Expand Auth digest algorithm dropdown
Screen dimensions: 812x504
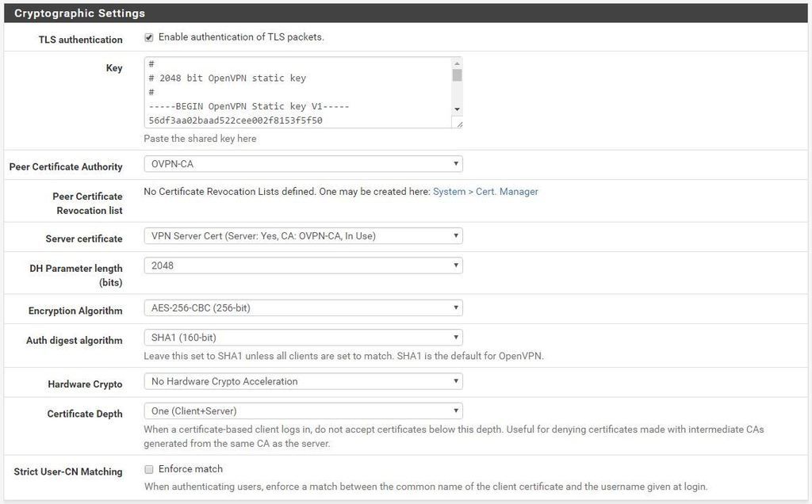click(x=303, y=338)
